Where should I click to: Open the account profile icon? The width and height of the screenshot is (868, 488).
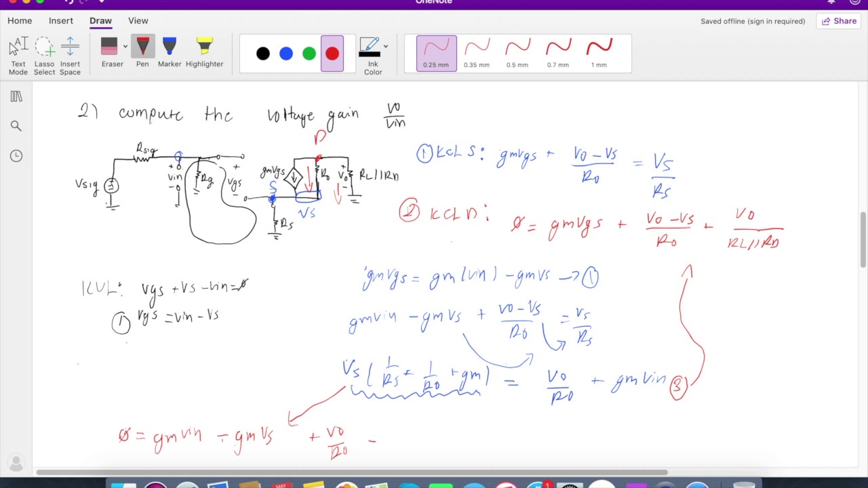(16, 464)
